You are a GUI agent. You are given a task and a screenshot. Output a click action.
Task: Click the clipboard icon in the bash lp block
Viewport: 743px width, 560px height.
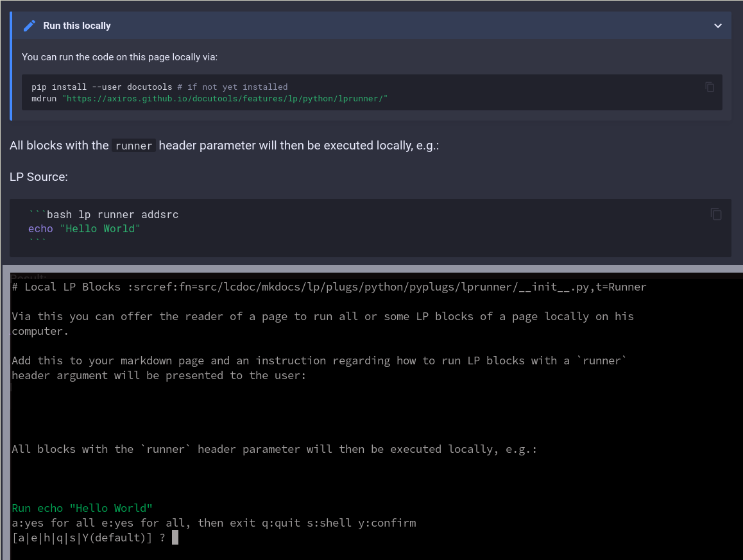(x=715, y=214)
